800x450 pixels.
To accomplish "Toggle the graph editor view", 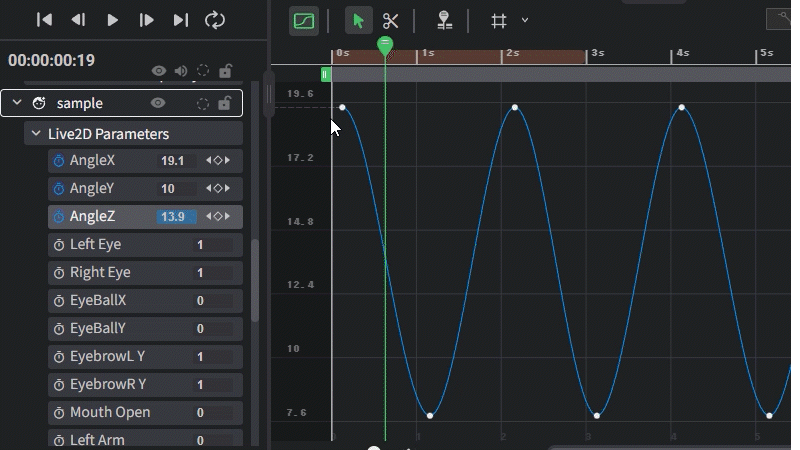I will 304,21.
